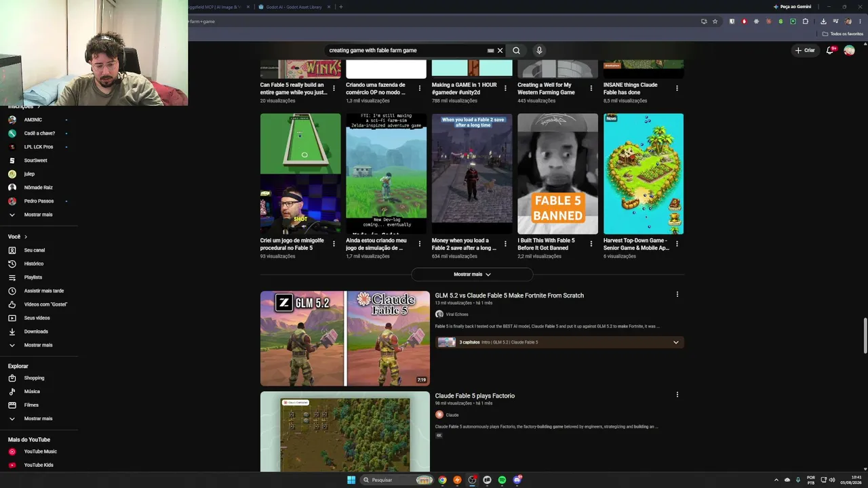Open options for "Harvest Top-Down Game" short
This screenshot has width=868, height=488.
pos(677,243)
